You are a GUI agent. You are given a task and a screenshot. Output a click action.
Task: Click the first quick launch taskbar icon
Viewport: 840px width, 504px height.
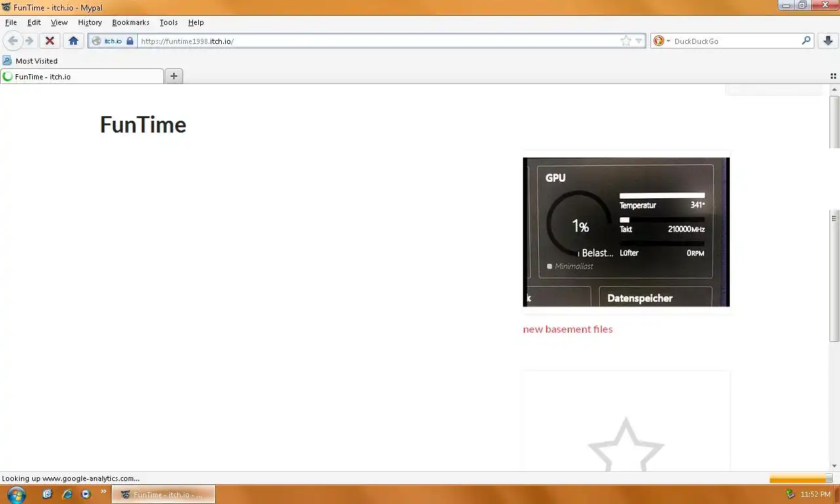(47, 494)
